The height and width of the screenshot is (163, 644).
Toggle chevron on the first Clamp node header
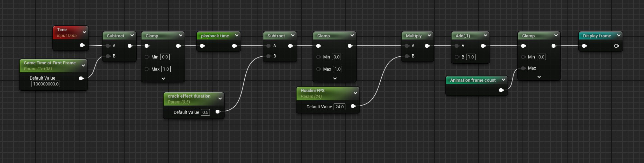180,35
